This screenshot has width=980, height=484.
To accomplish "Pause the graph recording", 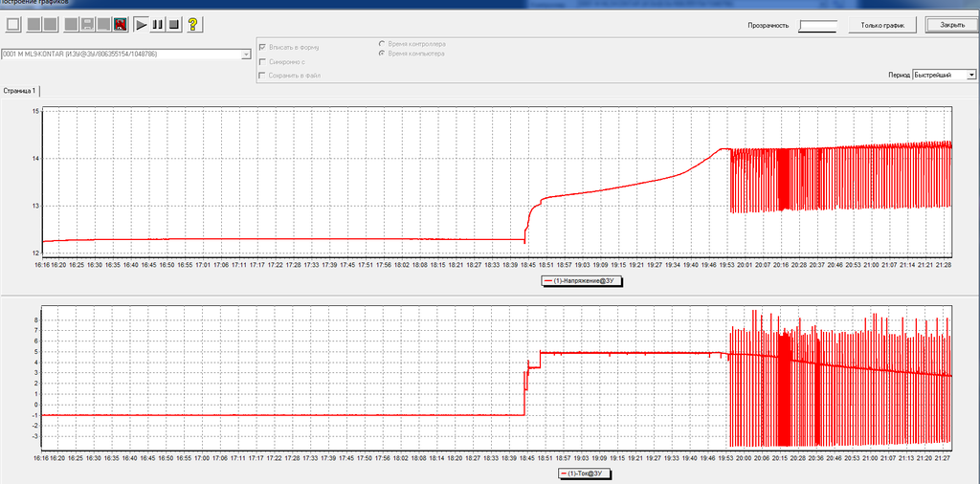I will (158, 24).
